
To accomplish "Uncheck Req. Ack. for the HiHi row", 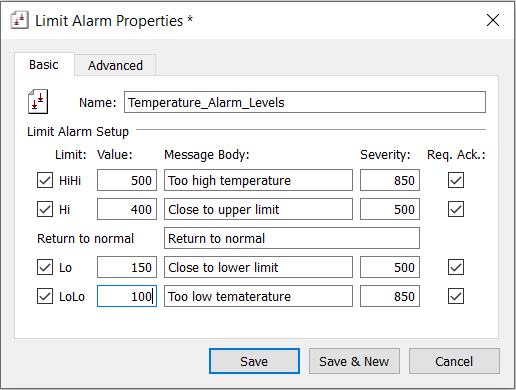I will pyautogui.click(x=456, y=180).
